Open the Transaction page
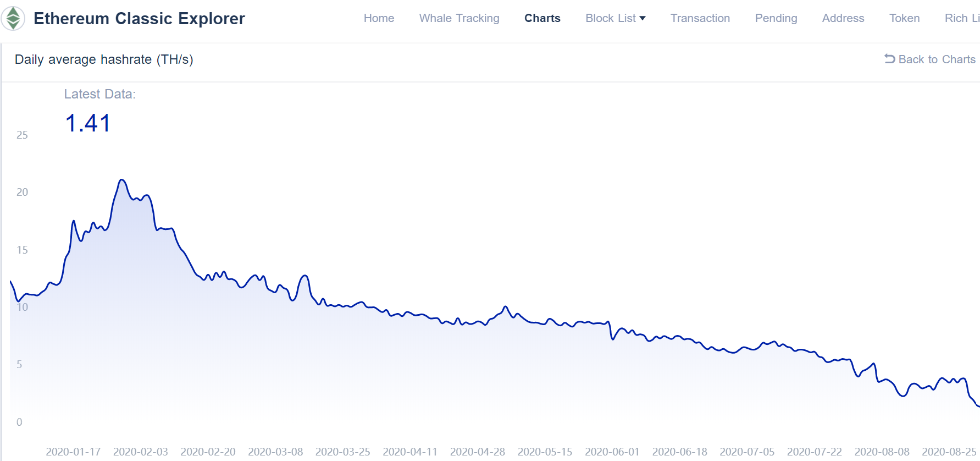Screen dimensions: 980x461 (x=700, y=18)
